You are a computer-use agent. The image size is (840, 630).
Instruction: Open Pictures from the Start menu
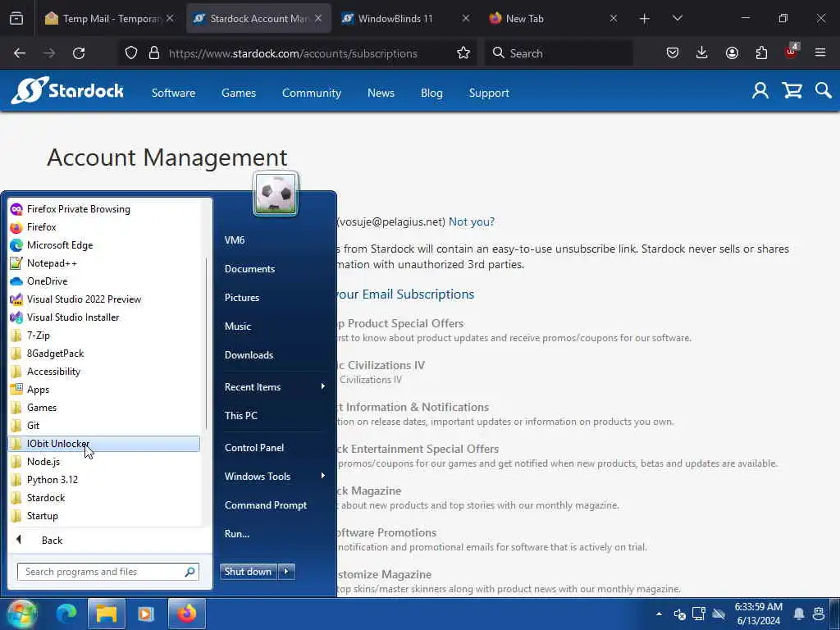(242, 297)
